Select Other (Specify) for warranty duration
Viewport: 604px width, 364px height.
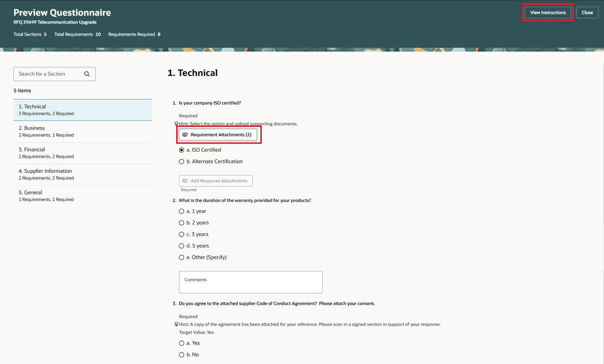(181, 257)
